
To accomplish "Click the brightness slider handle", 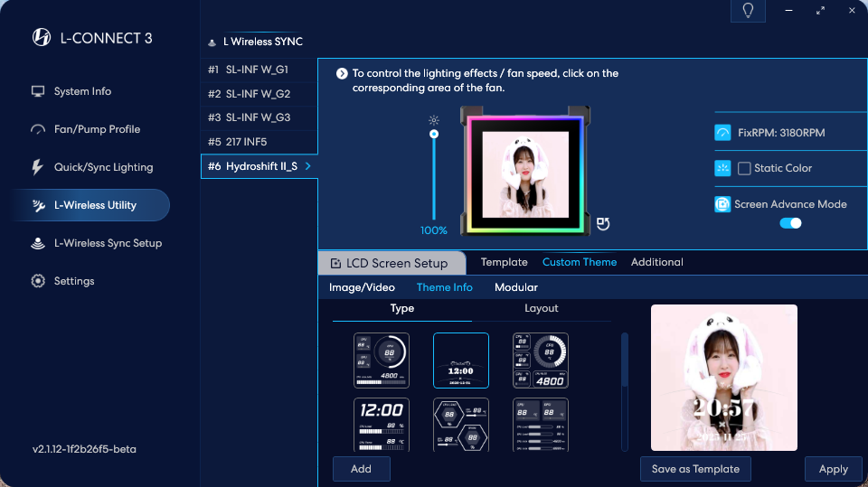I will pyautogui.click(x=434, y=134).
